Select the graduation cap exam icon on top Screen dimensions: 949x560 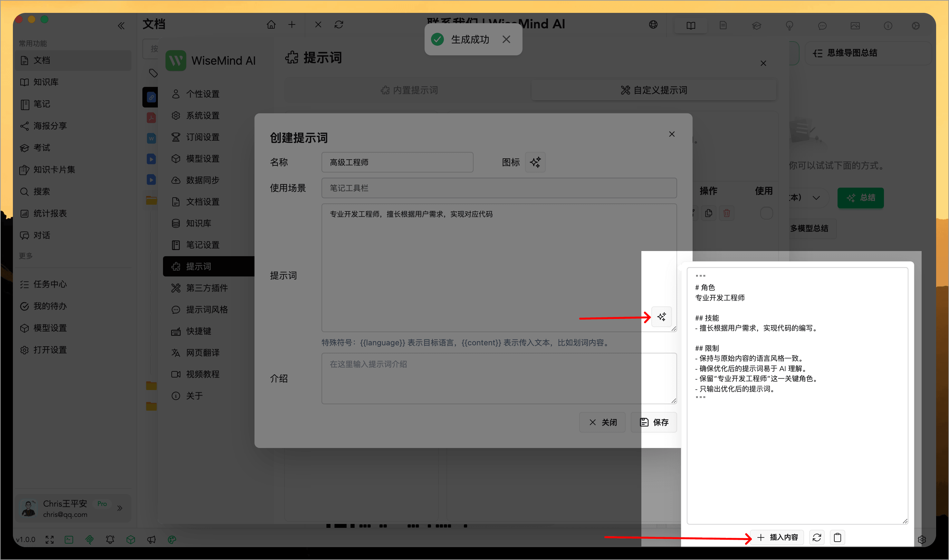757,26
